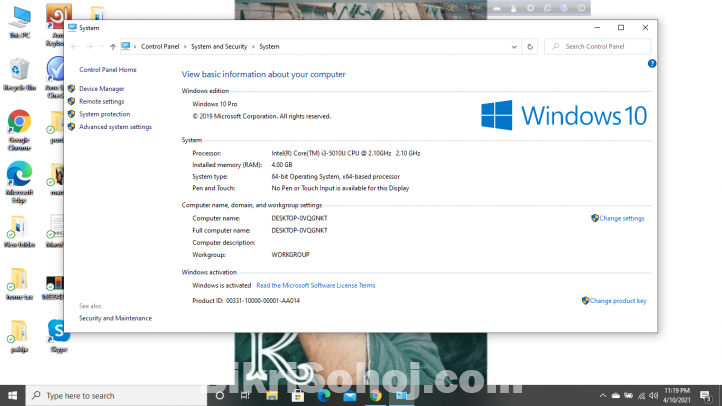Open Recycle Bin desktop icon
This screenshot has width=722, height=406.
[19, 75]
